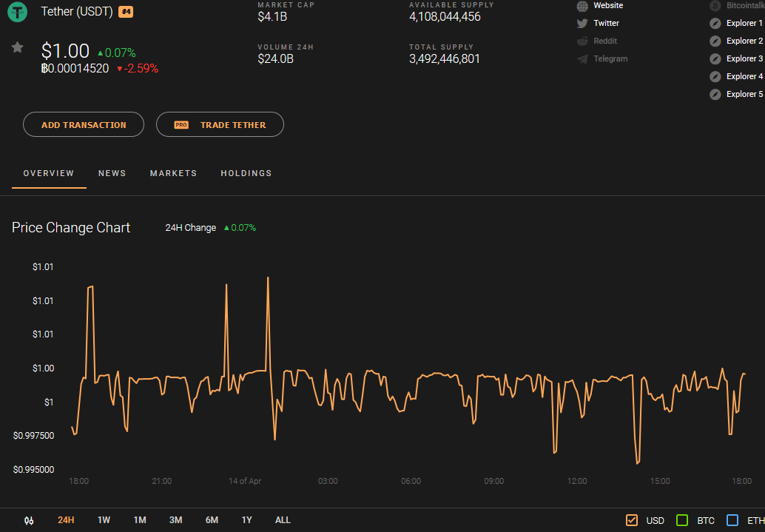
Task: Switch to the Holdings tab
Action: [x=246, y=173]
